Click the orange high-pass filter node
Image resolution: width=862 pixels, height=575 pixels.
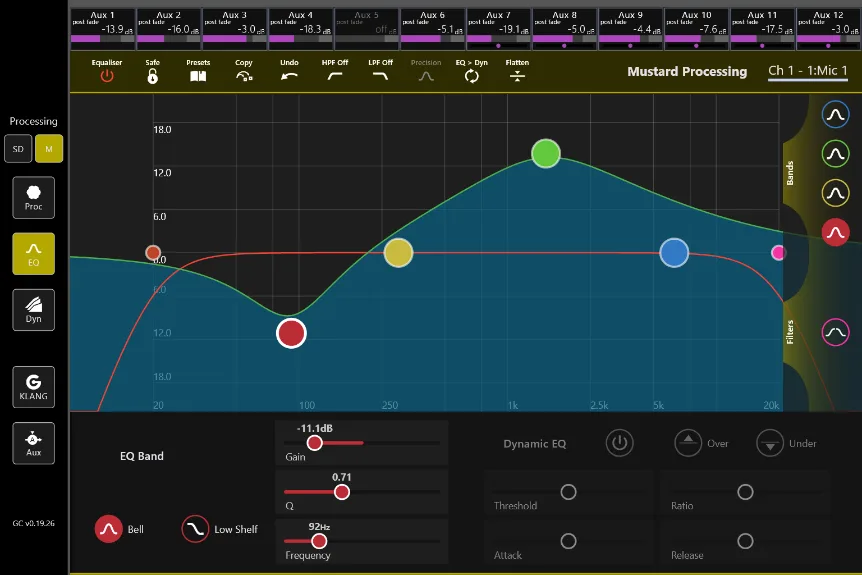(x=153, y=252)
